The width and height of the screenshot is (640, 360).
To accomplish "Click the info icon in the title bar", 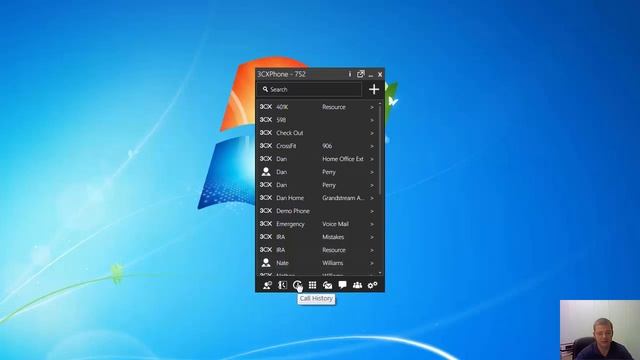I will click(x=350, y=74).
